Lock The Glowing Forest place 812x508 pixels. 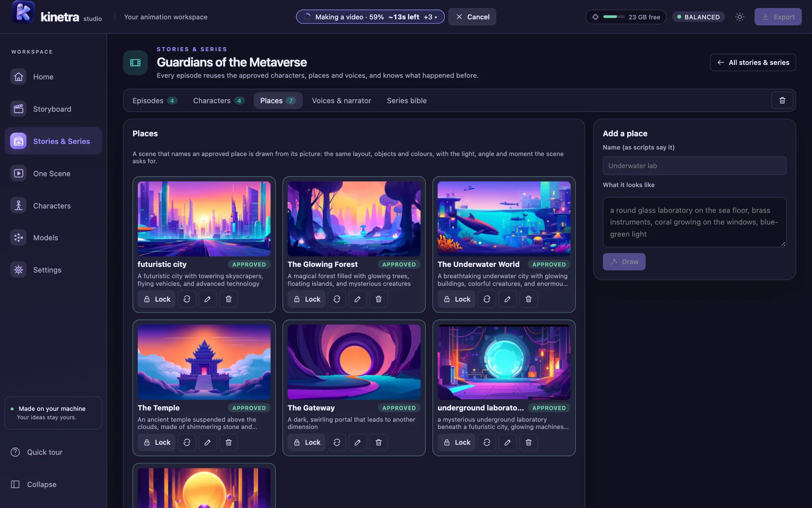click(x=307, y=299)
